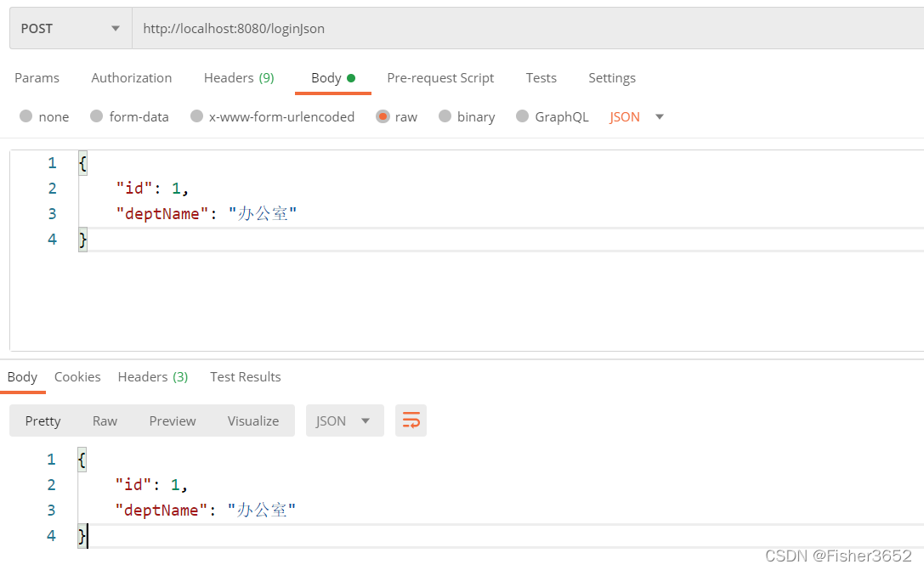This screenshot has height=570, width=924.
Task: Switch to the Tests tab
Action: tap(541, 78)
